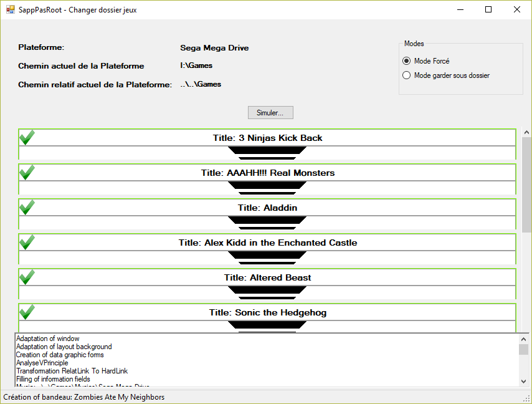Expand details under Altered Beast
The width and height of the screenshot is (532, 404).
(267, 290)
